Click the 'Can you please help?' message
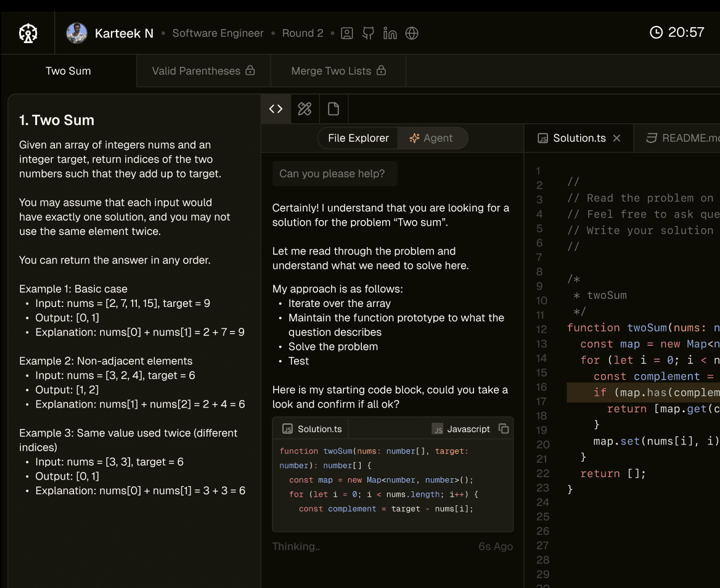The height and width of the screenshot is (588, 720). pos(335,174)
